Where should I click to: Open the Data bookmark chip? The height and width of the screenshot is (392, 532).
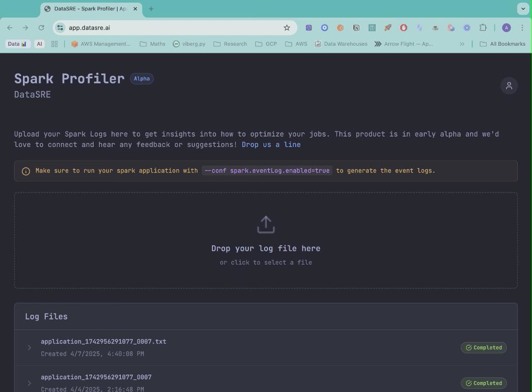click(17, 44)
